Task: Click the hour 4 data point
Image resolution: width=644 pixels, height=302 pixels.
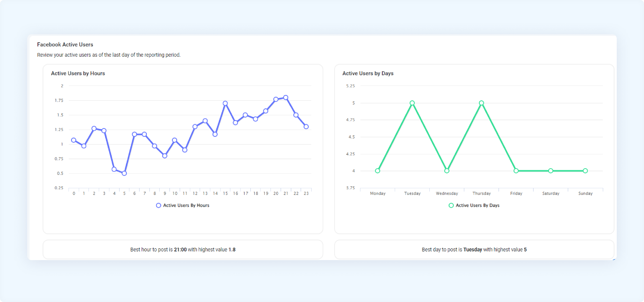Action: pyautogui.click(x=114, y=169)
